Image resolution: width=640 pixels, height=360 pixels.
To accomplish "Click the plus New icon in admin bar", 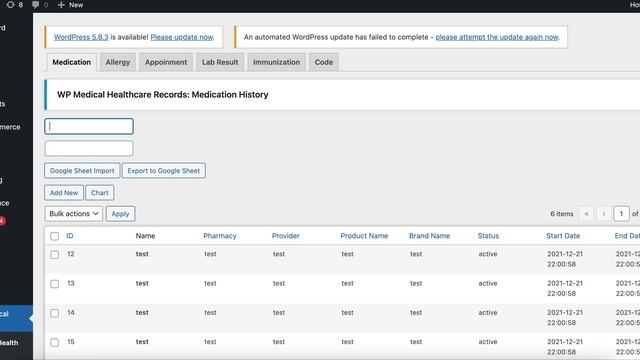I will [61, 5].
